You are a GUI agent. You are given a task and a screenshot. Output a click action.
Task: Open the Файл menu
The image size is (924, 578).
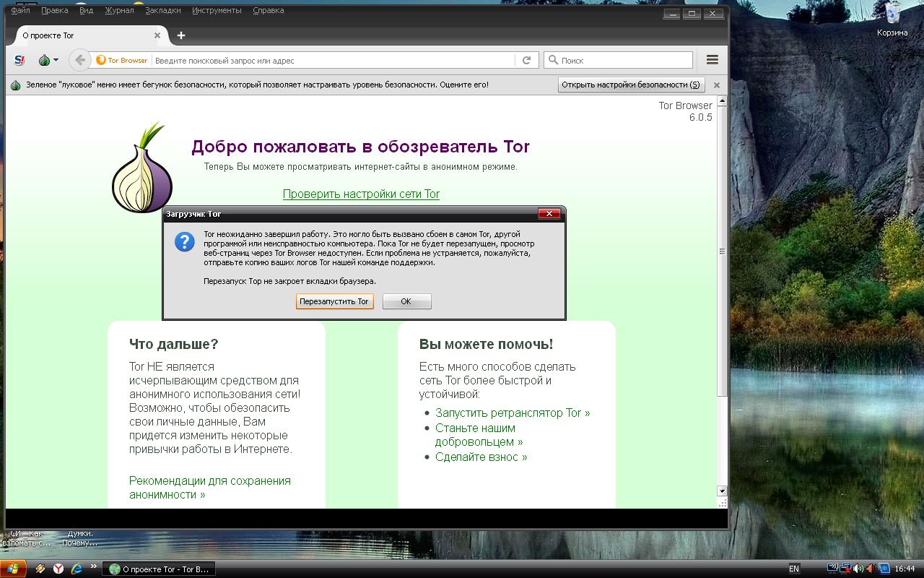pos(20,10)
